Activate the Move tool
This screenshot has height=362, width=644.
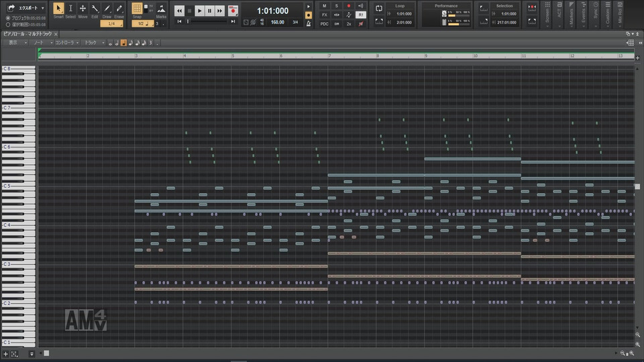pyautogui.click(x=83, y=9)
